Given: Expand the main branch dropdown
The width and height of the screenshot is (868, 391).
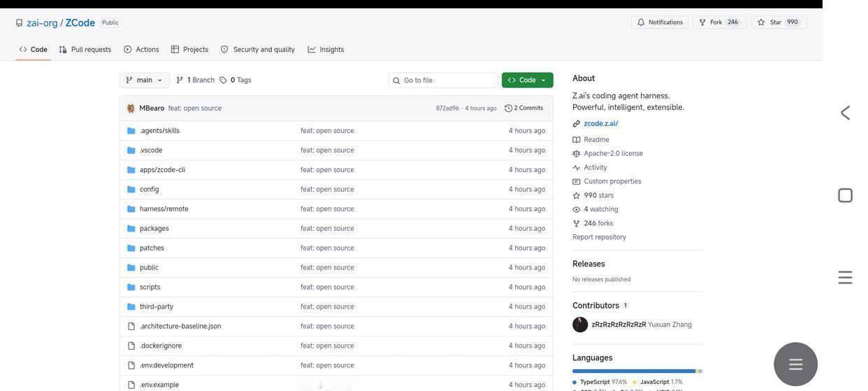Looking at the screenshot, I should [x=145, y=80].
